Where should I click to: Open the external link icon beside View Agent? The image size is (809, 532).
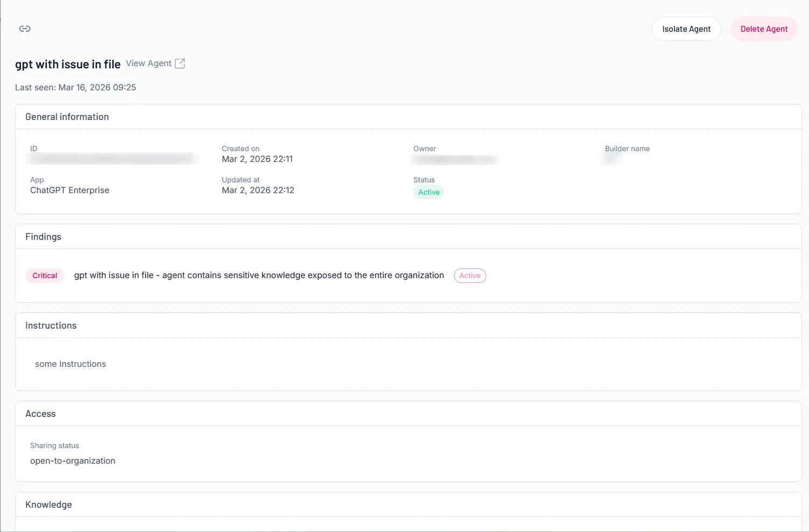click(180, 63)
